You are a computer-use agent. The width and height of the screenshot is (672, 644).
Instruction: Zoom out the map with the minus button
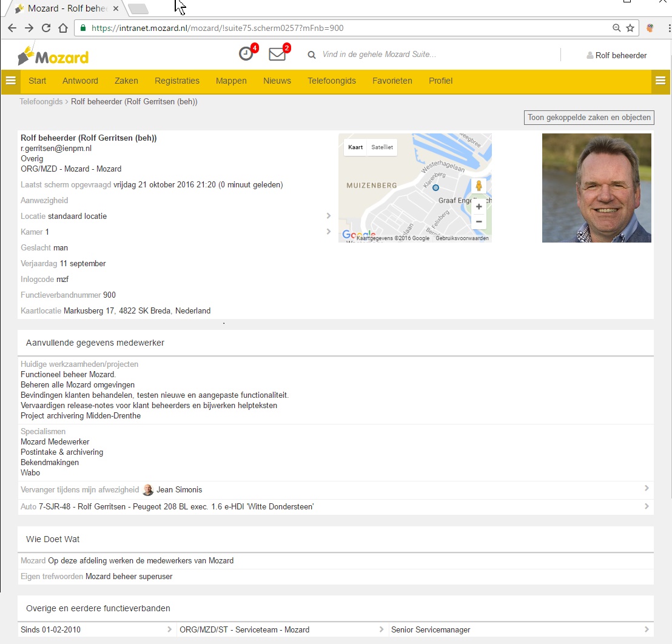pos(479,221)
